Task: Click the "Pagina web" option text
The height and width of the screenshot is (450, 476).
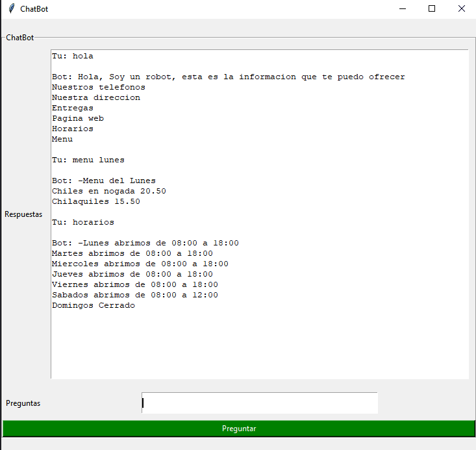Action: click(x=78, y=118)
